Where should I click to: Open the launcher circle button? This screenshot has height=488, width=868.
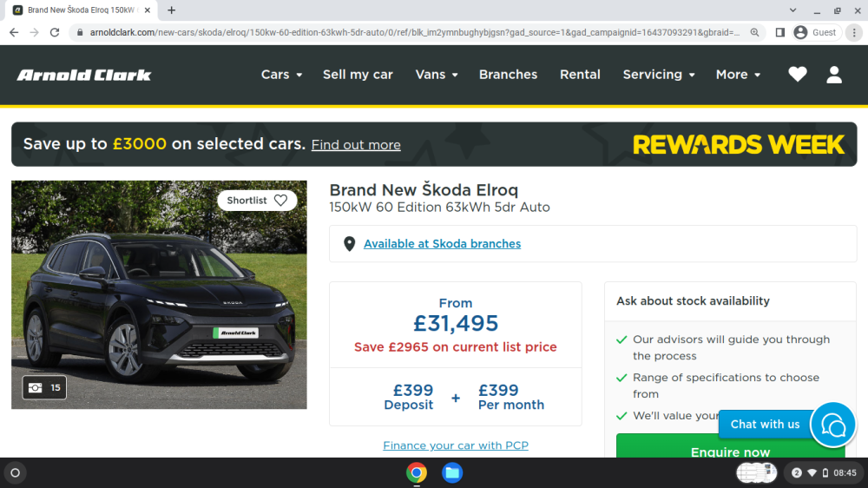(16, 472)
